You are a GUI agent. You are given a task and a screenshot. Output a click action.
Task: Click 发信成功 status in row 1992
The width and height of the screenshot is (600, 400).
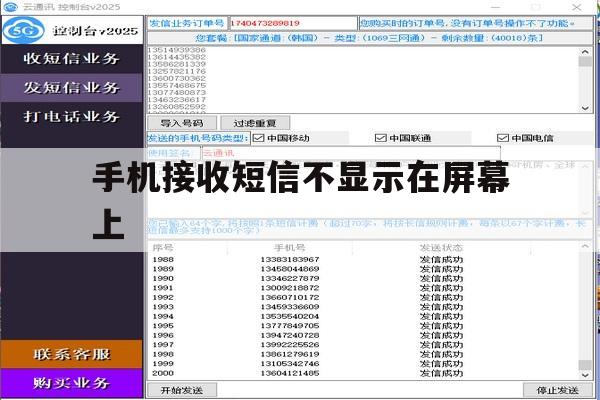(441, 297)
